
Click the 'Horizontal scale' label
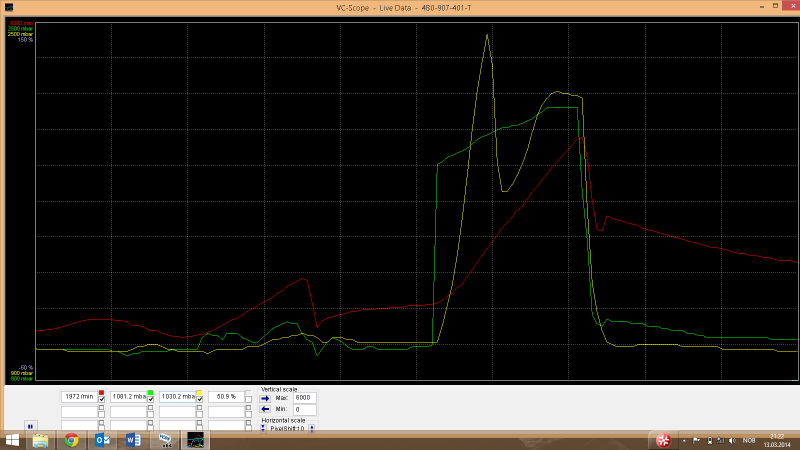tap(283, 420)
